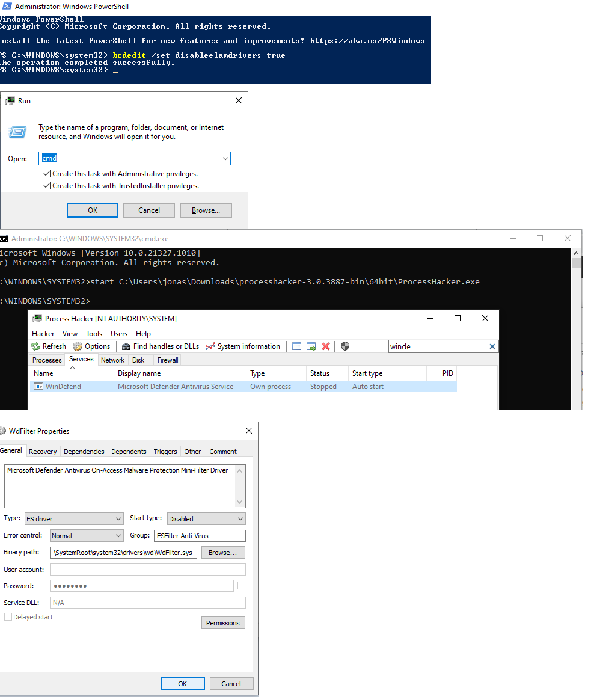Viewport: 594px width, 700px height.
Task: Click OK in WdFilter Properties
Action: coord(183,684)
